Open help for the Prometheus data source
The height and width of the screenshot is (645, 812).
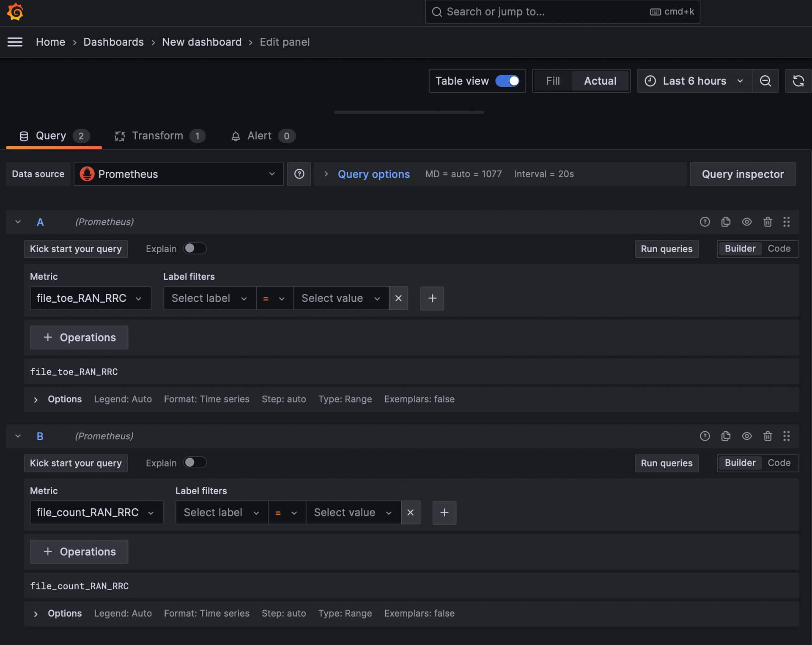point(299,174)
